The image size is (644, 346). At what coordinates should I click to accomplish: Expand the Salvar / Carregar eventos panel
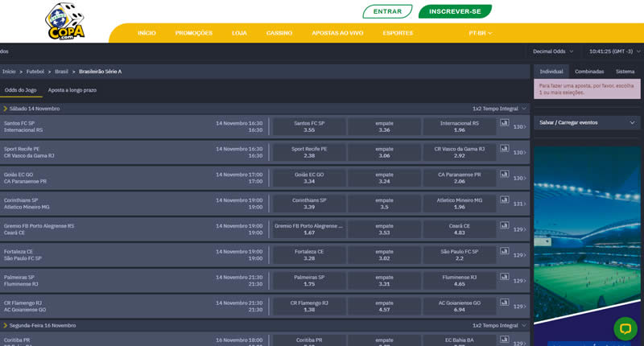point(587,123)
